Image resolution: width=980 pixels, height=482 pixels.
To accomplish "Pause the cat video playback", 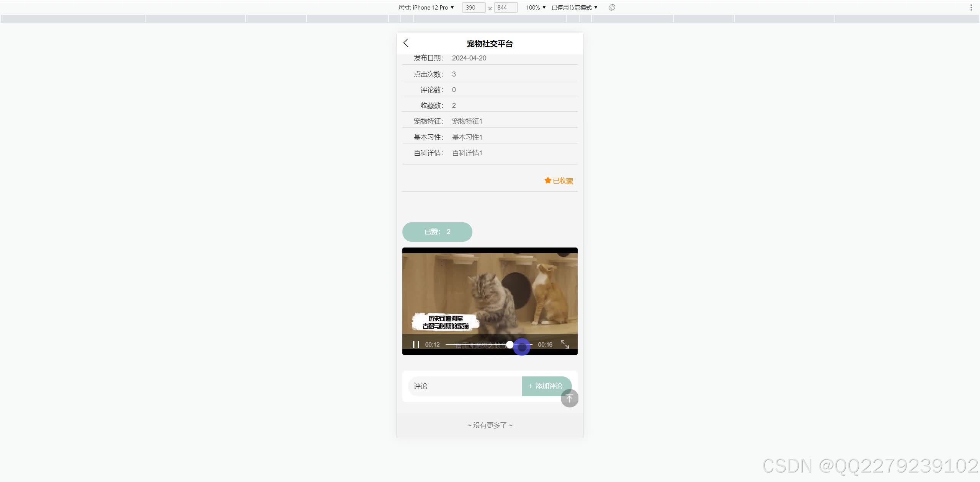I will pyautogui.click(x=416, y=344).
